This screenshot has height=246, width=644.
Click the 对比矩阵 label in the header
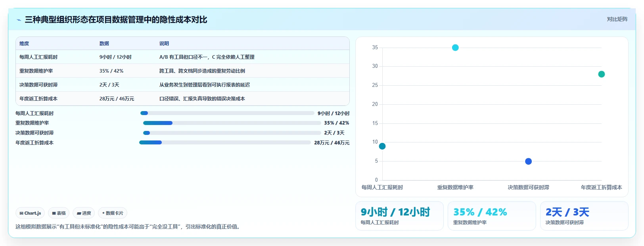[x=617, y=19]
